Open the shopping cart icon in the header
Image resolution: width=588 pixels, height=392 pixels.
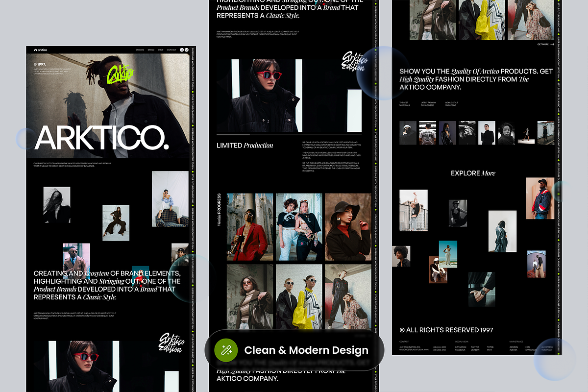click(x=187, y=50)
